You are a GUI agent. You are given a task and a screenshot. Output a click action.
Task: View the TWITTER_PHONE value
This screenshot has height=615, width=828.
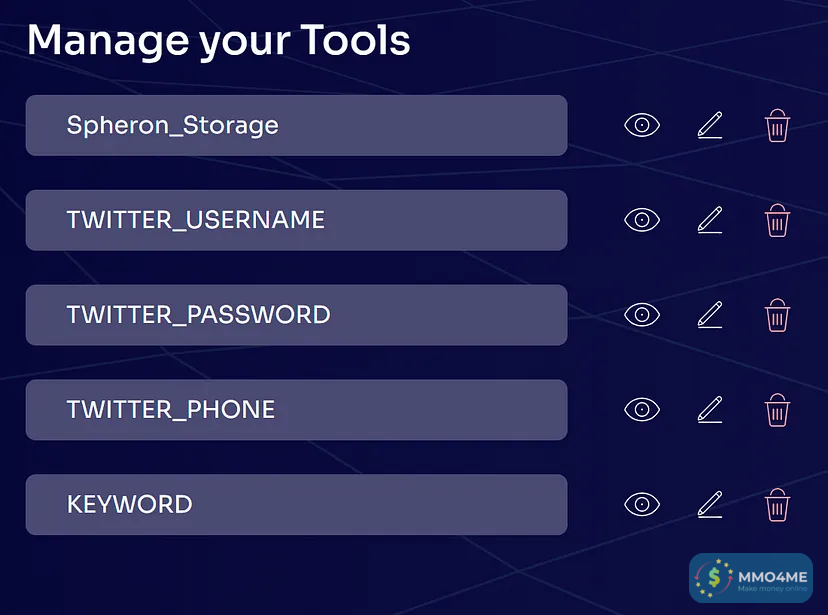point(642,409)
